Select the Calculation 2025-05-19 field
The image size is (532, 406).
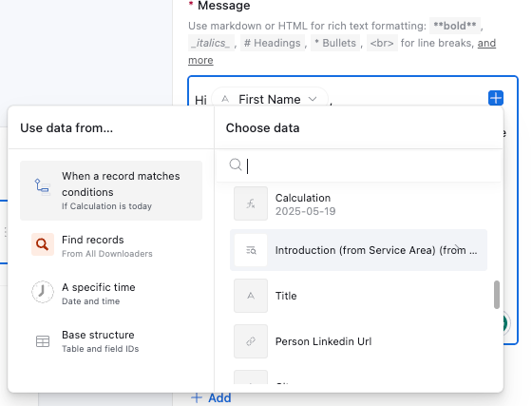[x=359, y=204]
